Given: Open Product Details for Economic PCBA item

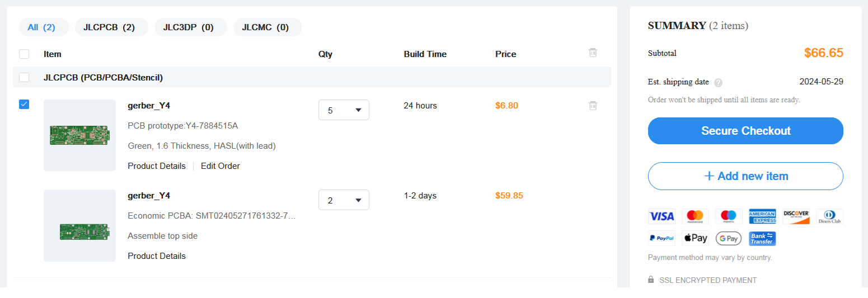Looking at the screenshot, I should point(157,256).
